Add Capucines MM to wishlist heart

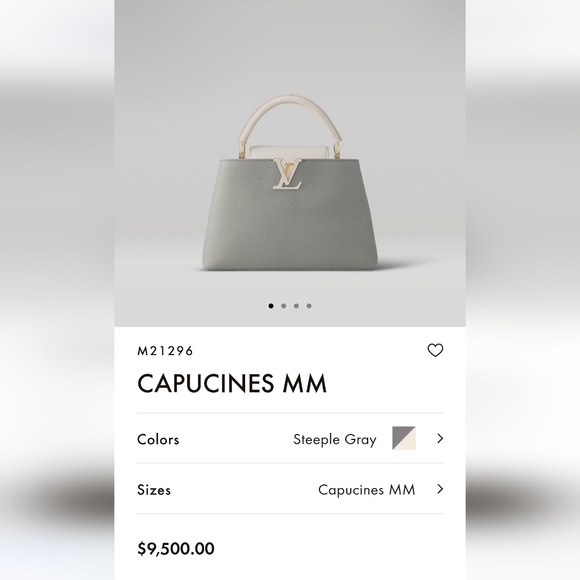click(x=435, y=350)
